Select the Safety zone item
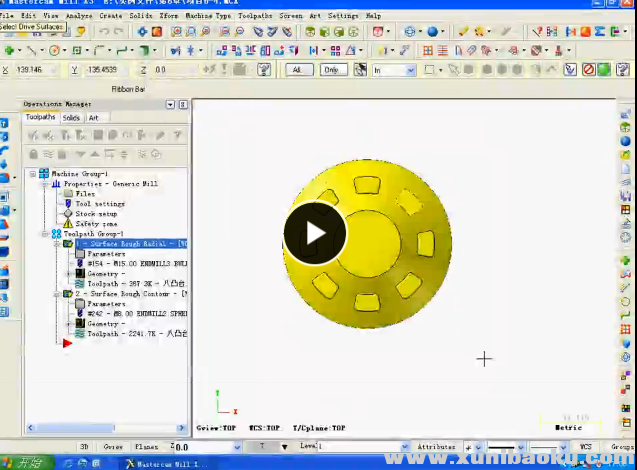Image resolution: width=637 pixels, height=470 pixels. click(x=96, y=224)
